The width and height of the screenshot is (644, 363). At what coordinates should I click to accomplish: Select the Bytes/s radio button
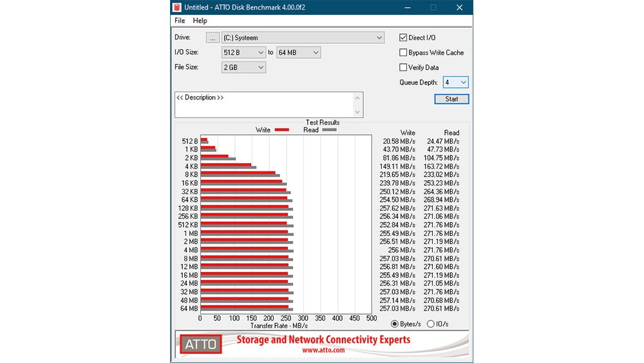click(395, 324)
